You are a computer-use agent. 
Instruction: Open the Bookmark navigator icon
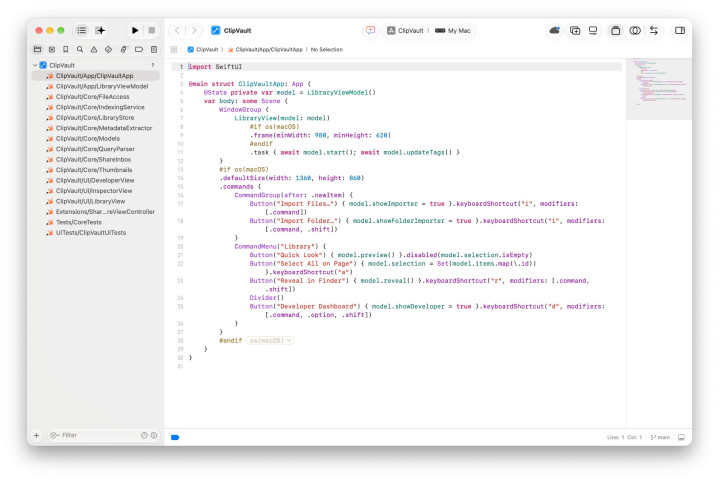point(66,49)
